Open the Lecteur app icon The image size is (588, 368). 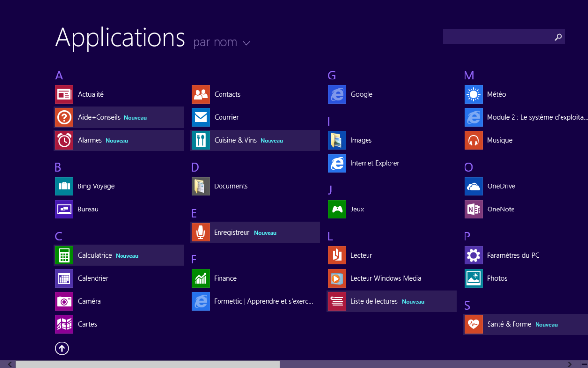click(337, 256)
